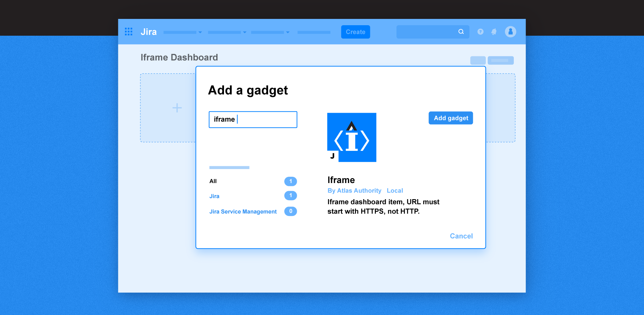Click the Create button
This screenshot has width=644, height=315.
(x=356, y=32)
